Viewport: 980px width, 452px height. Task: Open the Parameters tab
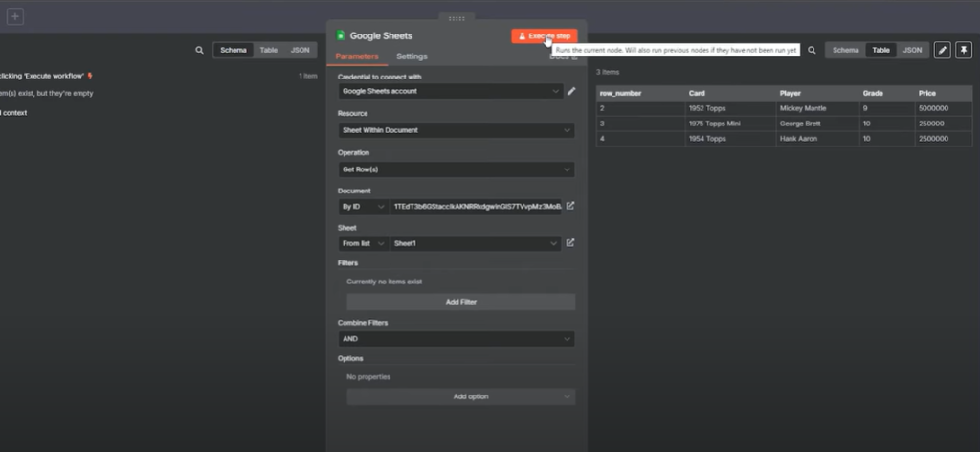pyautogui.click(x=357, y=56)
